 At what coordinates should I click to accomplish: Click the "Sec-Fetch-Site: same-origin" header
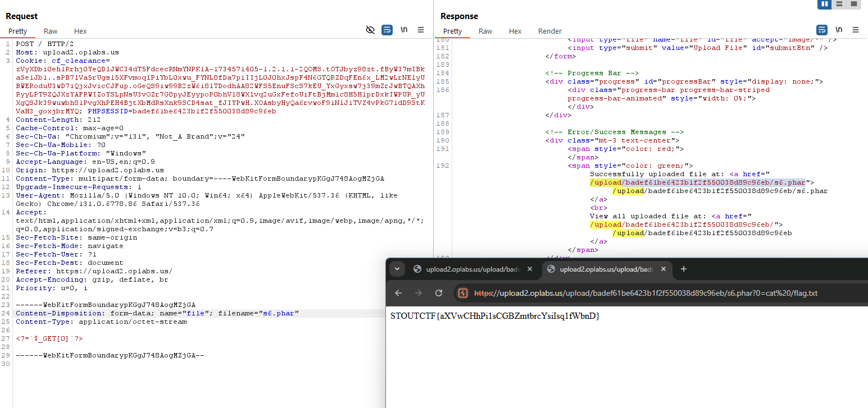coord(76,237)
